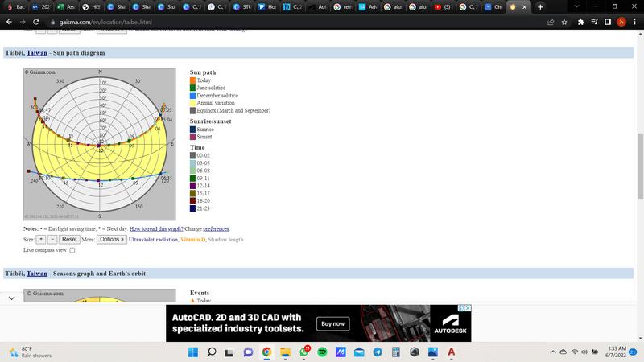Viewport: 644px width, 362px height.
Task: Collapse the bottom ad banner chevron
Action: pyautogui.click(x=11, y=298)
